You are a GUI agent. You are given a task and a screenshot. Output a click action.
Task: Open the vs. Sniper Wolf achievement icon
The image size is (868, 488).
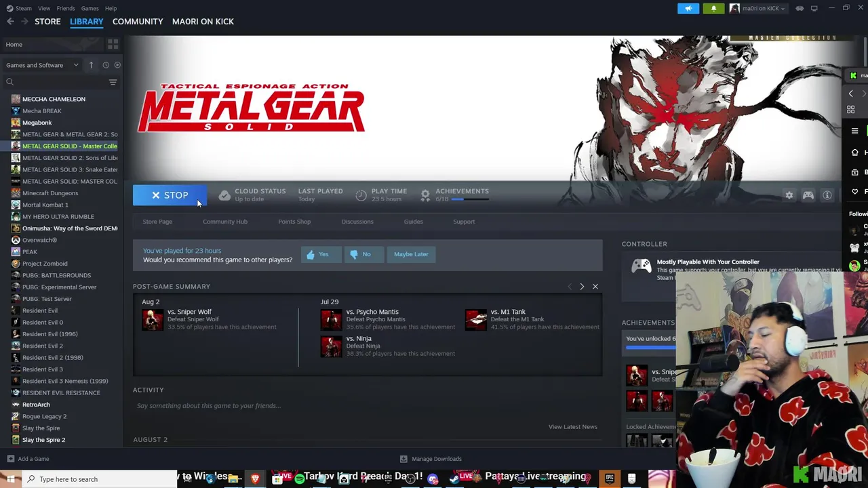(153, 319)
